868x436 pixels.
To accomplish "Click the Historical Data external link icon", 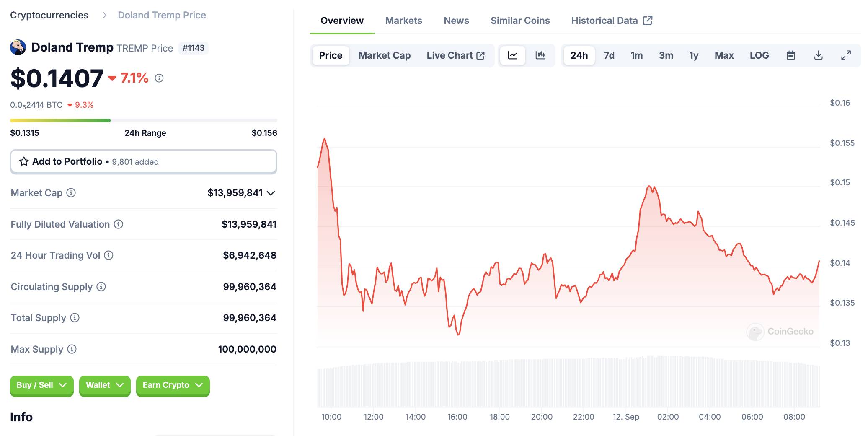I will click(648, 21).
